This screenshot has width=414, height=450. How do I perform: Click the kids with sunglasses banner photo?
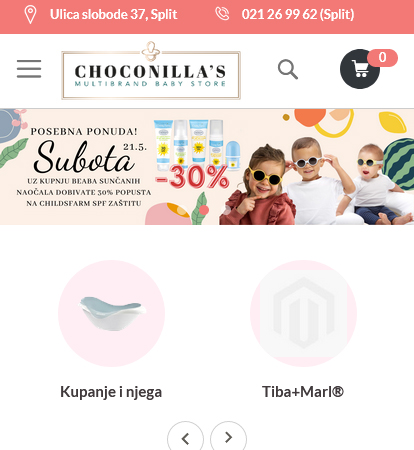click(x=317, y=182)
